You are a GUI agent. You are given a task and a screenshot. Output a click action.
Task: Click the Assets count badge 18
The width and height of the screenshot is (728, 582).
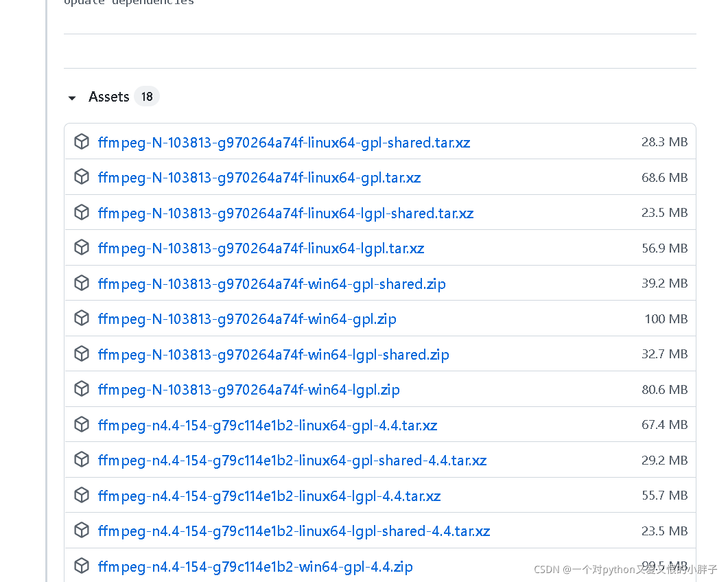click(147, 97)
